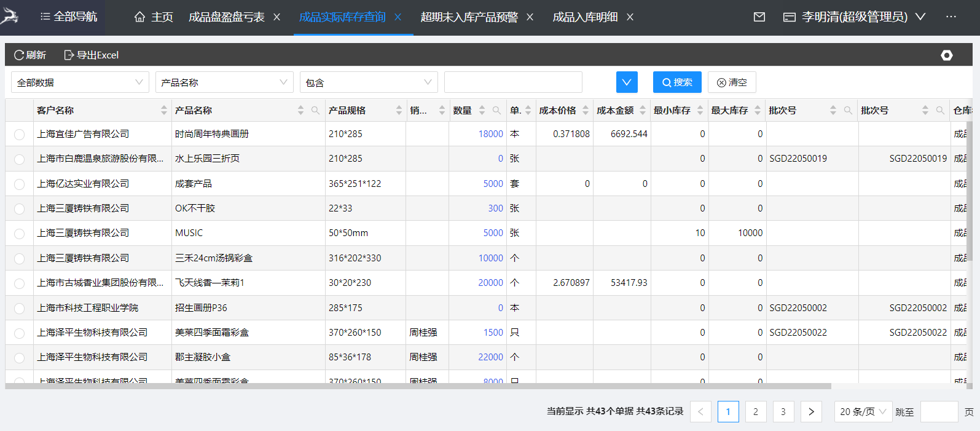This screenshot has width=980, height=431.
Task: Click the more options ellipsis in header
Action: (951, 17)
